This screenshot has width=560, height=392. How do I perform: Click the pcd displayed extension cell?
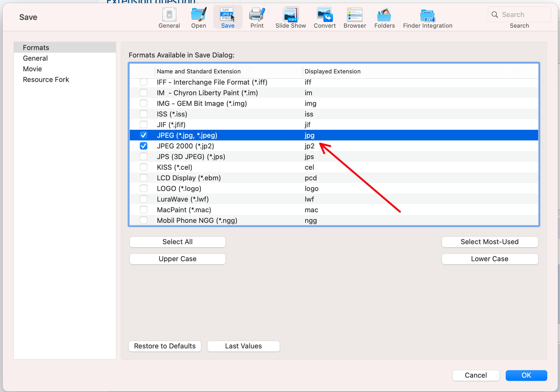(311, 178)
